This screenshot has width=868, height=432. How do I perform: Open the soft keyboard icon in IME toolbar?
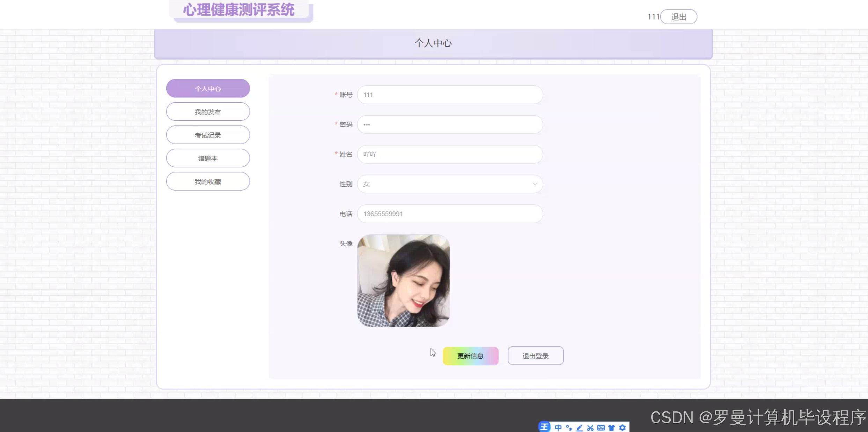601,427
